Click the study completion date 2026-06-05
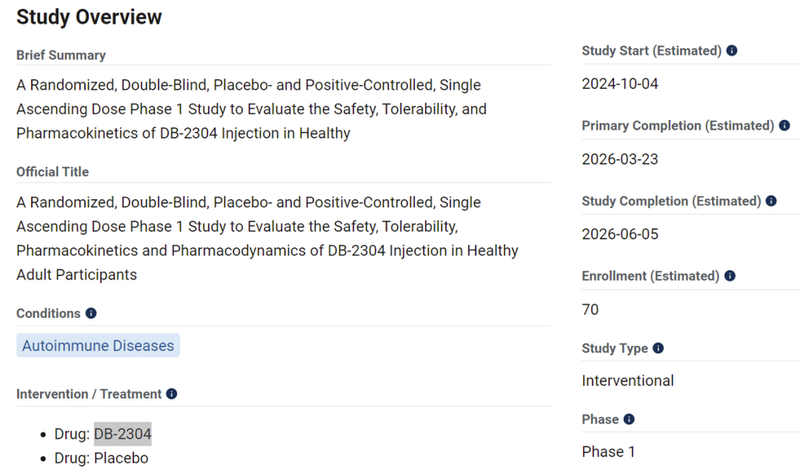800x474 pixels. point(620,234)
